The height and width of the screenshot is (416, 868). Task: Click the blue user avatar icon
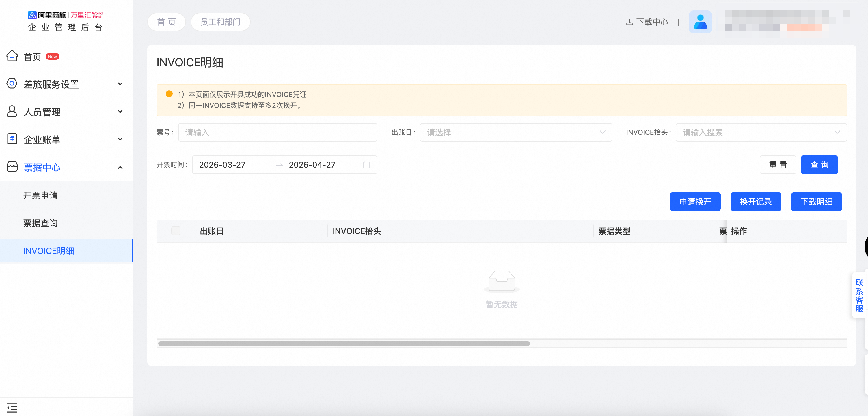pos(700,22)
